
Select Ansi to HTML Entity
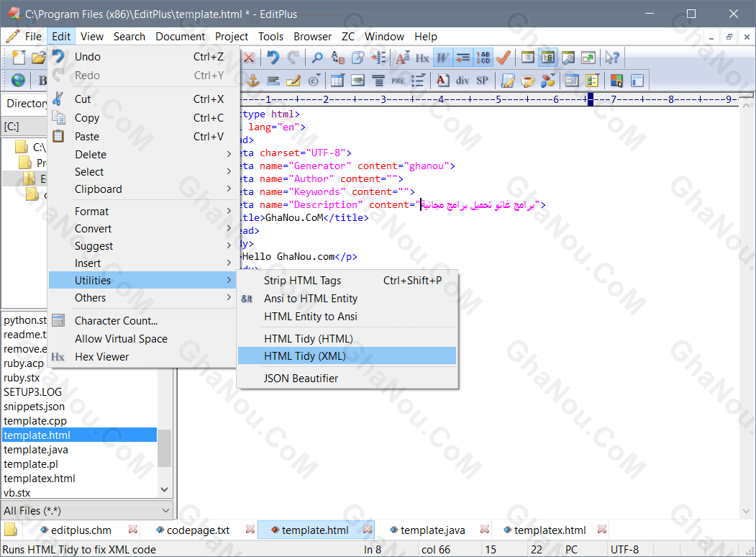(x=347, y=299)
